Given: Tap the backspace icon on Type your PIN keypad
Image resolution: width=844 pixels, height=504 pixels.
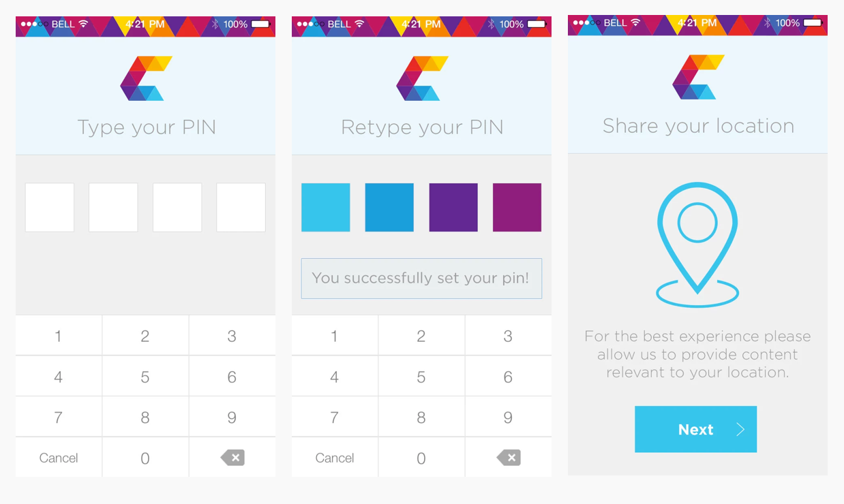Looking at the screenshot, I should click(232, 458).
